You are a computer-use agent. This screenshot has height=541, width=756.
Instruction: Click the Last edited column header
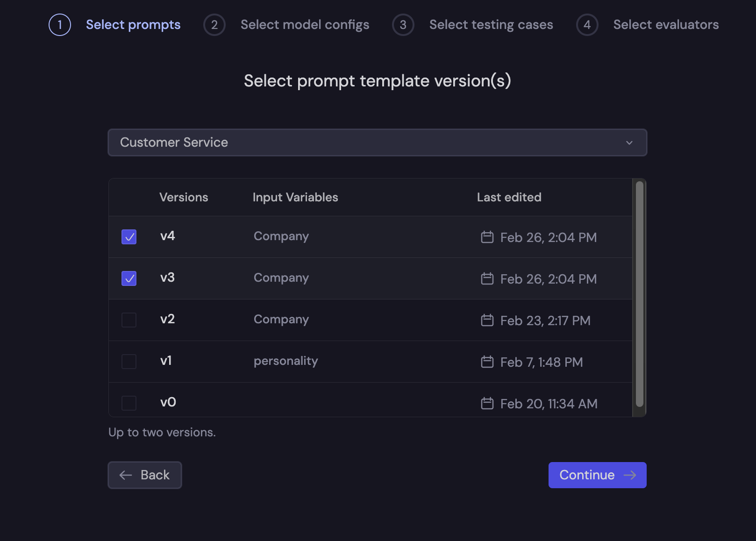coord(509,197)
